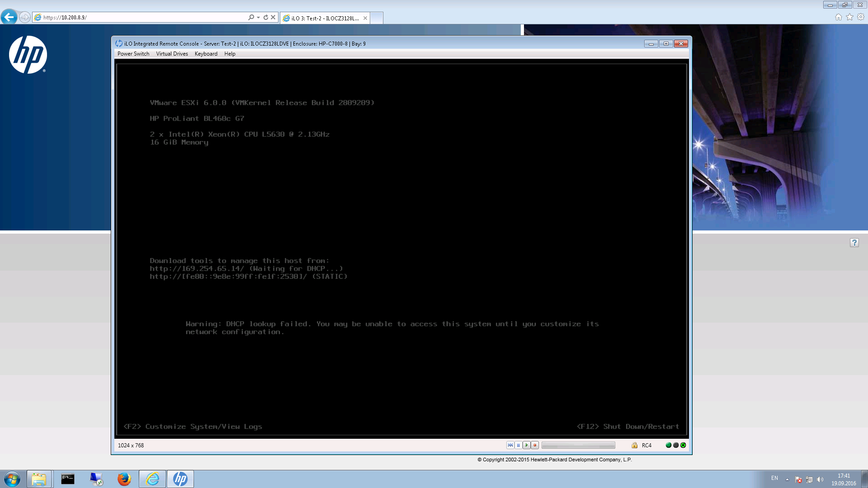
Task: Start recording the console session
Action: (x=534, y=445)
